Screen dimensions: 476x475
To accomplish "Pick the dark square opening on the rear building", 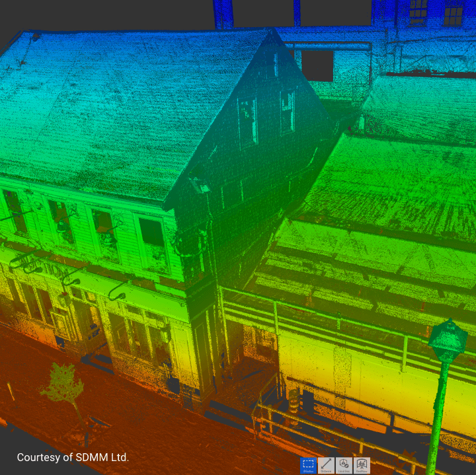I will tap(317, 65).
